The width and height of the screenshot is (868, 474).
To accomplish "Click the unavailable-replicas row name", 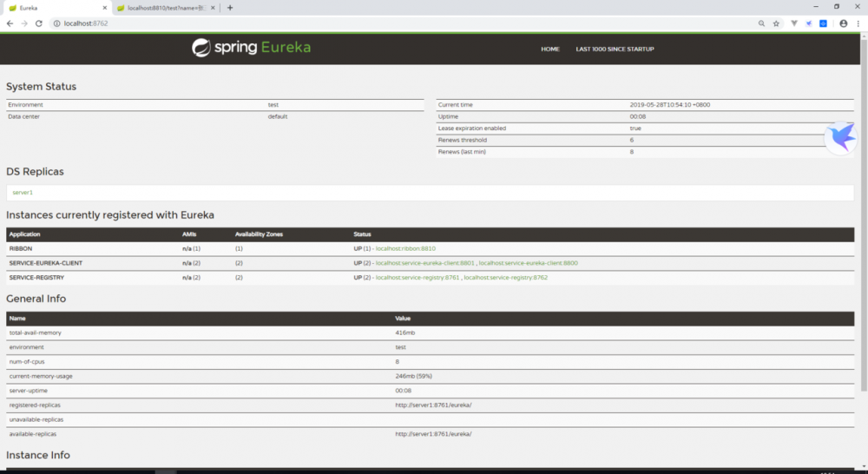I will tap(36, 419).
